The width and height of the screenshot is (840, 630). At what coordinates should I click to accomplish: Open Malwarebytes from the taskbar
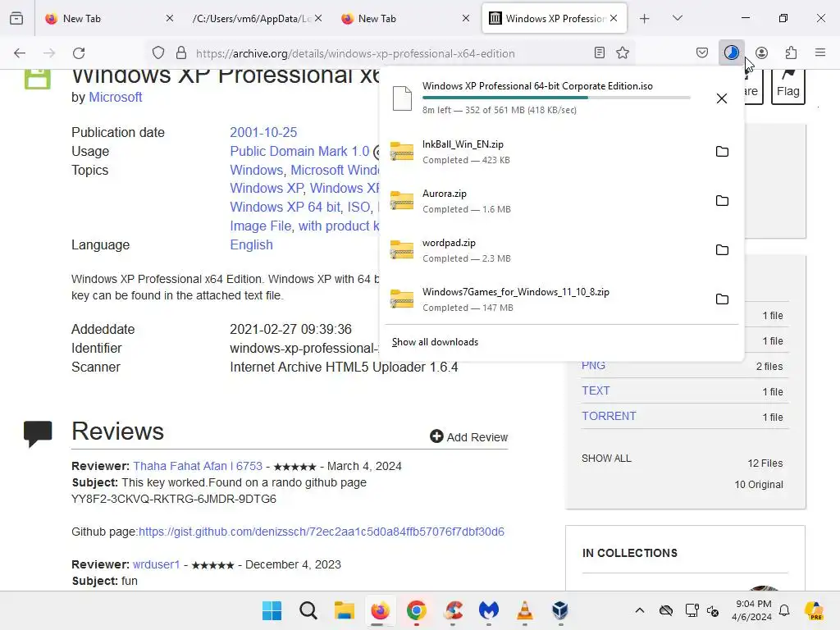point(489,610)
